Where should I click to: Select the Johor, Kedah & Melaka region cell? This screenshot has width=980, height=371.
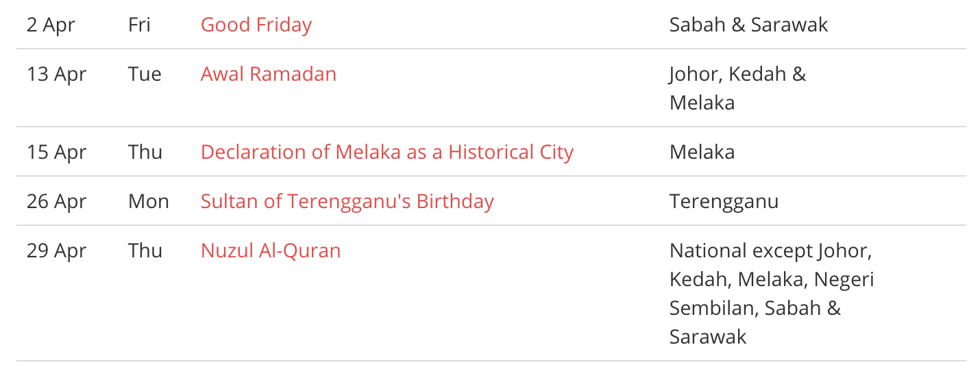pos(737,88)
